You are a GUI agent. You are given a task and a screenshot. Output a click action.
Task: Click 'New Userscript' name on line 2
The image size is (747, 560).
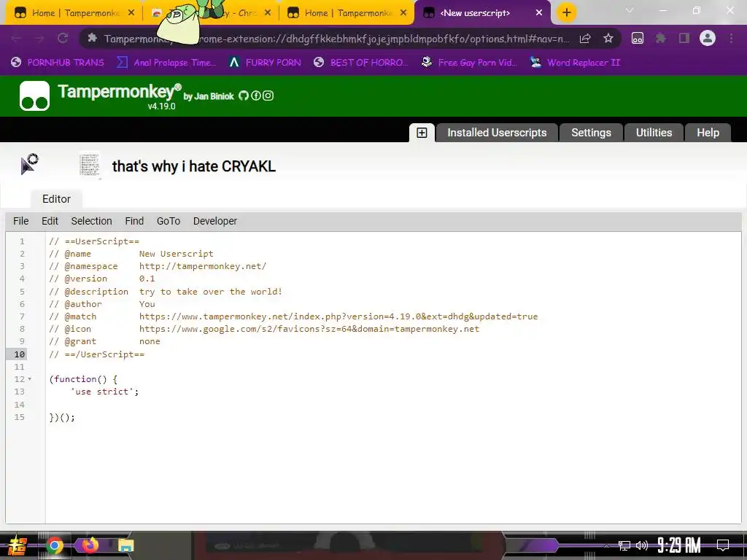click(x=177, y=254)
